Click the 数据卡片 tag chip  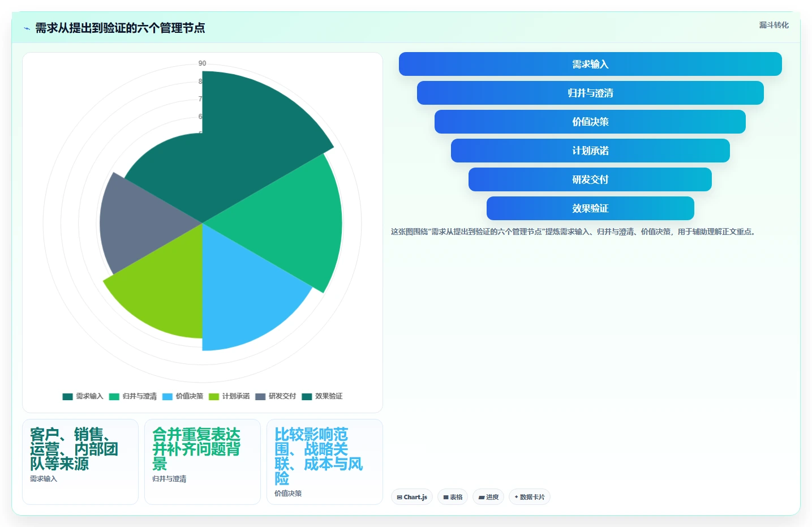(x=530, y=497)
